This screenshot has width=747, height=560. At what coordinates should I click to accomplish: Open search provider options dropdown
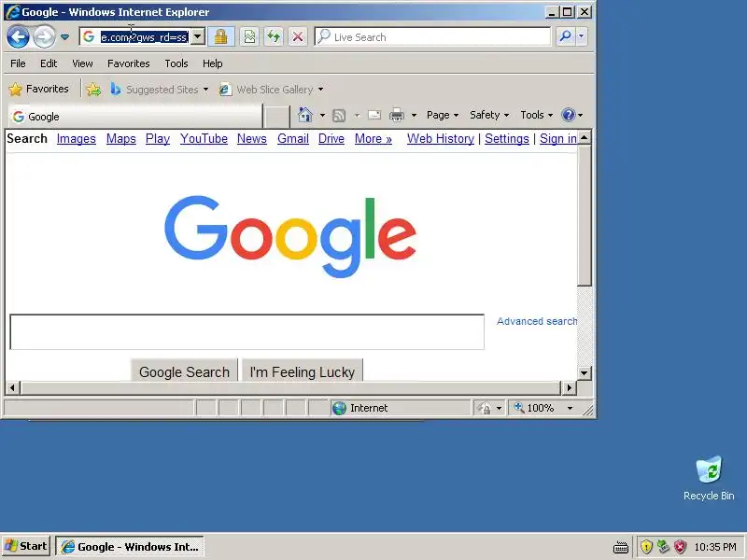581,36
